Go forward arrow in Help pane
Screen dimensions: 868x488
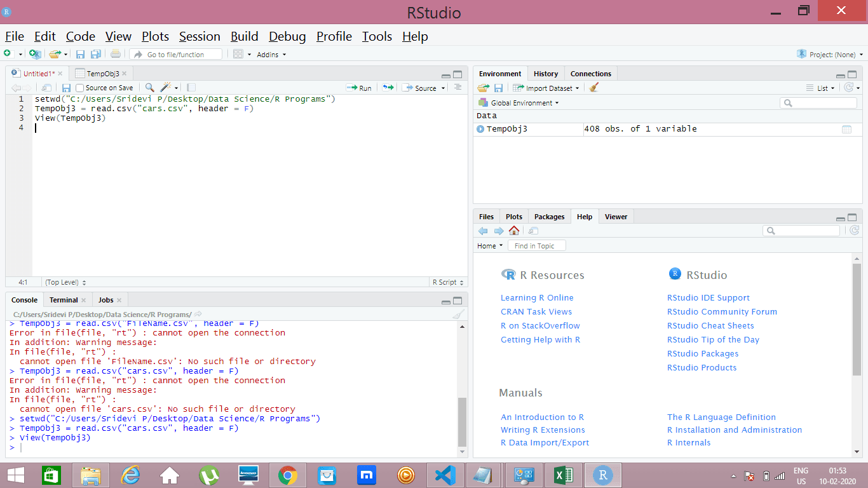coord(499,231)
